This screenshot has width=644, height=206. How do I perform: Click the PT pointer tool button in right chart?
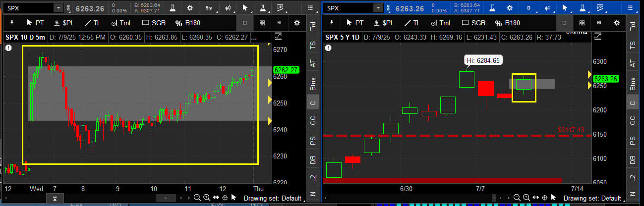(354, 23)
